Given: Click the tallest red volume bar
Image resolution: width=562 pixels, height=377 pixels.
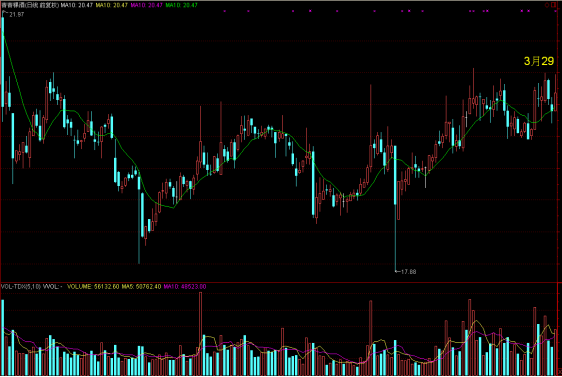Looking at the screenshot, I should pyautogui.click(x=200, y=334).
